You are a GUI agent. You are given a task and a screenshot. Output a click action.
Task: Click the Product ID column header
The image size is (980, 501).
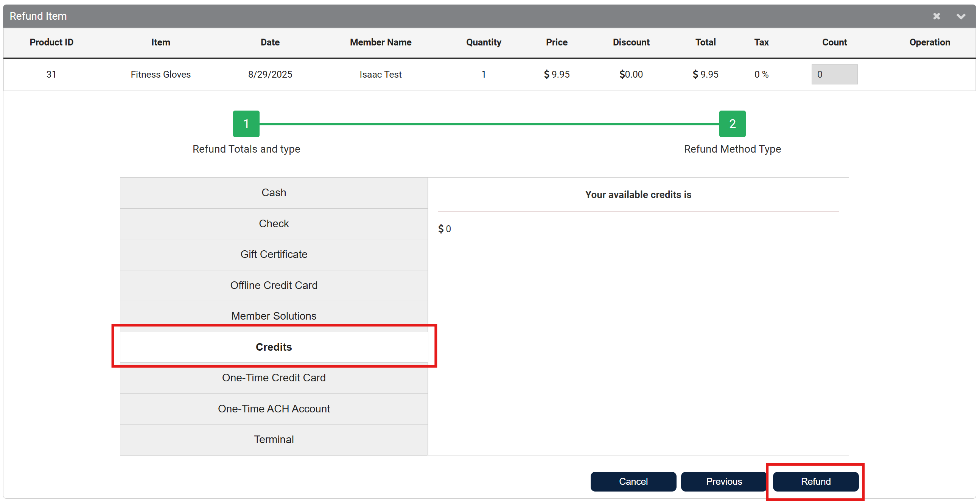point(51,42)
